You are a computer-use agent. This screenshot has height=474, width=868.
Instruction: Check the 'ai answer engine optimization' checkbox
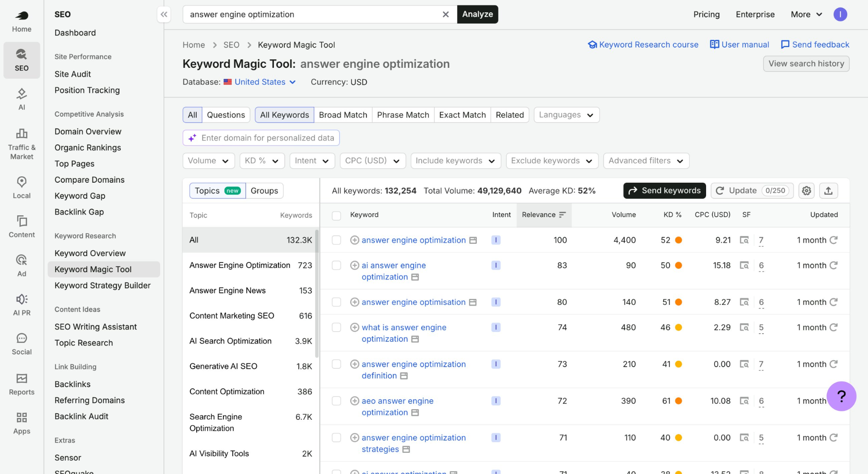coord(337,265)
